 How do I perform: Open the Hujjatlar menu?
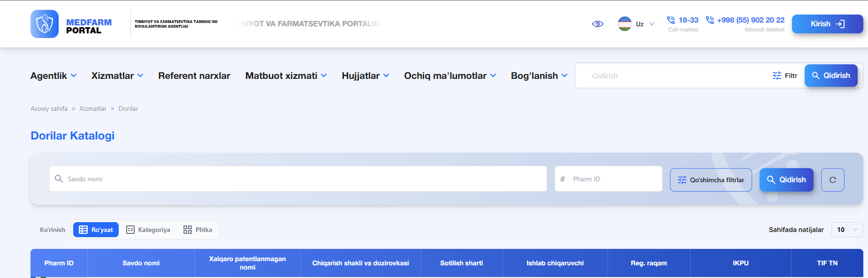click(365, 76)
